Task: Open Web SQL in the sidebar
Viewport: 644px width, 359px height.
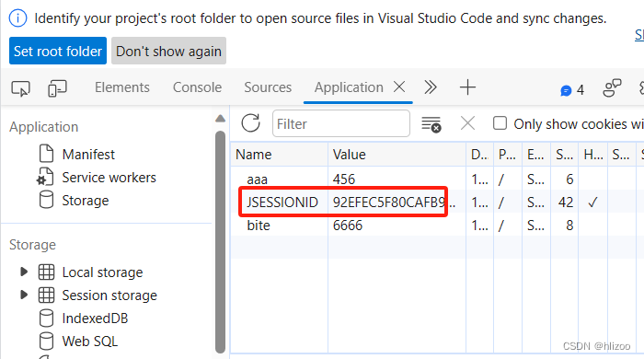Action: pos(89,342)
